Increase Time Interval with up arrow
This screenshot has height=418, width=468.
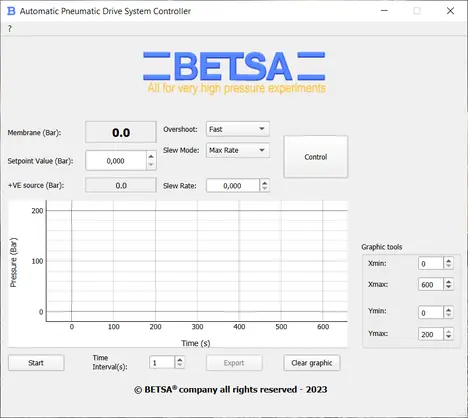point(180,360)
